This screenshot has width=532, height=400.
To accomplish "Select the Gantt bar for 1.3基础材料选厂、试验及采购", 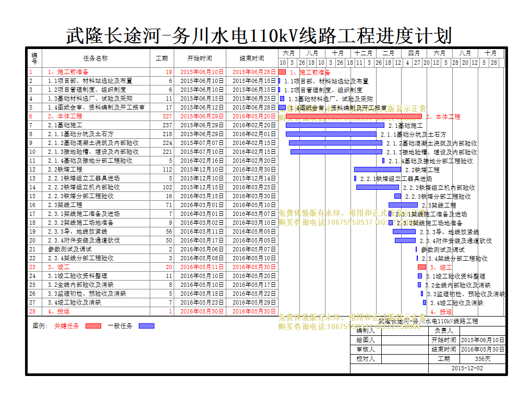I will point(282,99).
